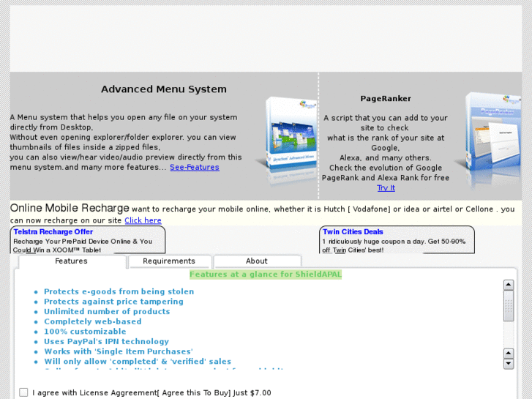
Task: Click the second up arrow near the scrollbar bottom
Action: [x=509, y=353]
